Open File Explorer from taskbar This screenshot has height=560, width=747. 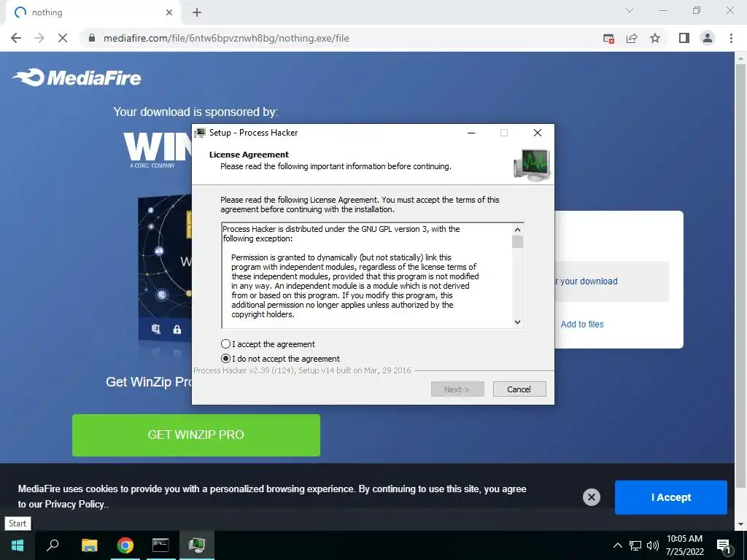coord(89,545)
